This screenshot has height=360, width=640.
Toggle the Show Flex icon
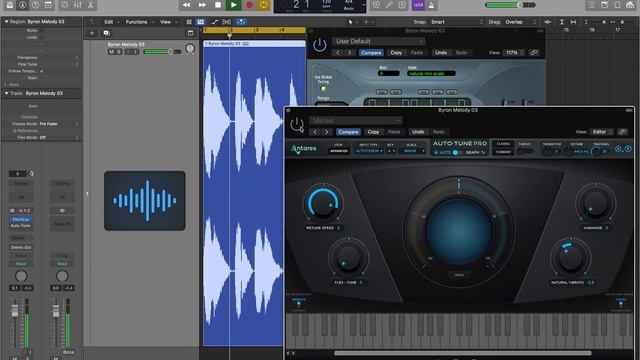[x=227, y=22]
